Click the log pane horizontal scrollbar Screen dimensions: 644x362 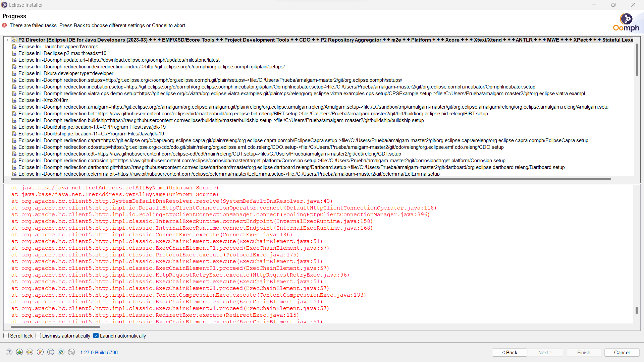pyautogui.click(x=55, y=326)
